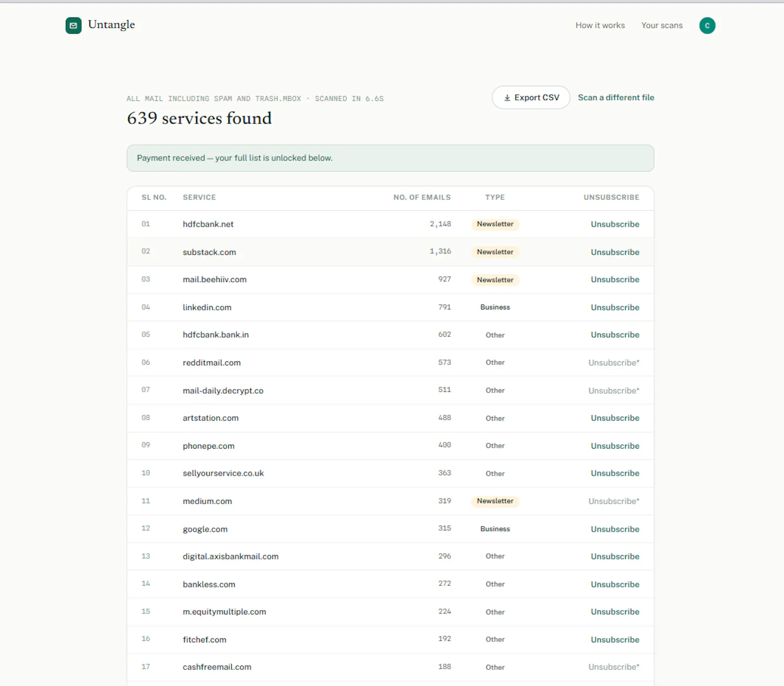Choose Scan a different file
Screen dimensions: 784x686
point(616,98)
